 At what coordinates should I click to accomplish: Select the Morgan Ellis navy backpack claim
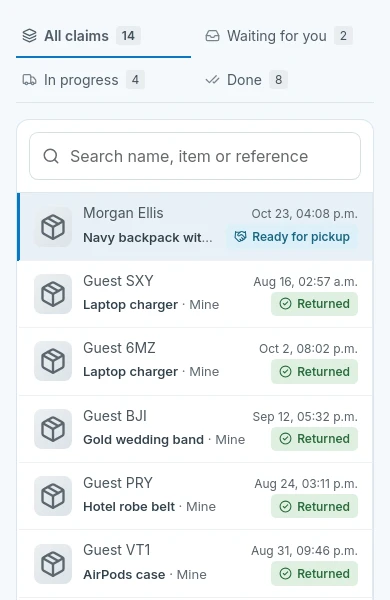click(196, 227)
